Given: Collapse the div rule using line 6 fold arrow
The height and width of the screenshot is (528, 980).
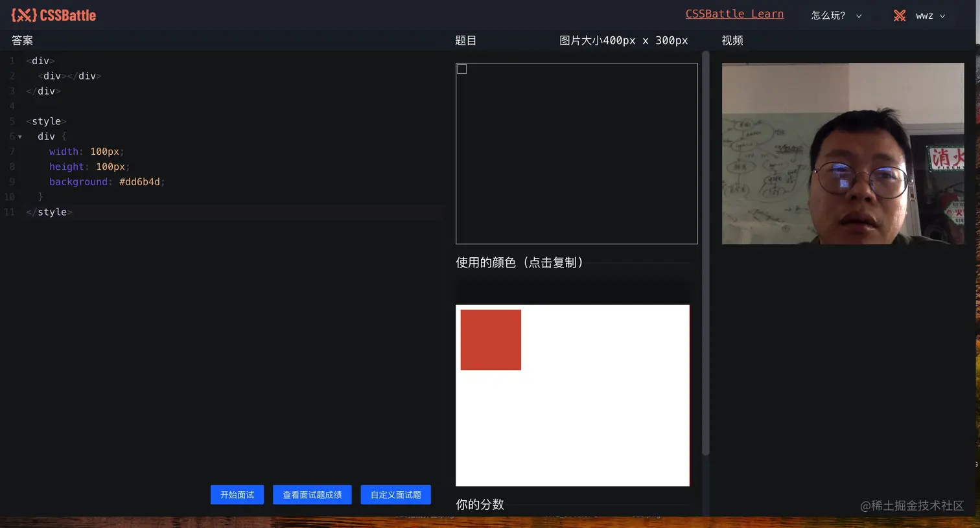Looking at the screenshot, I should point(19,137).
